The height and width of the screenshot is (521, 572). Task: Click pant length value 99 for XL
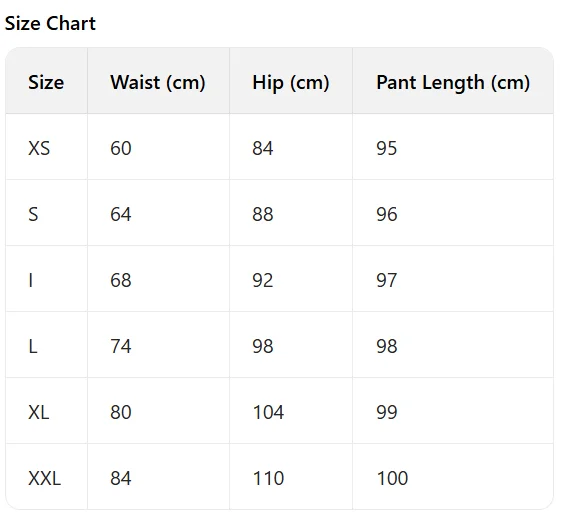click(387, 413)
